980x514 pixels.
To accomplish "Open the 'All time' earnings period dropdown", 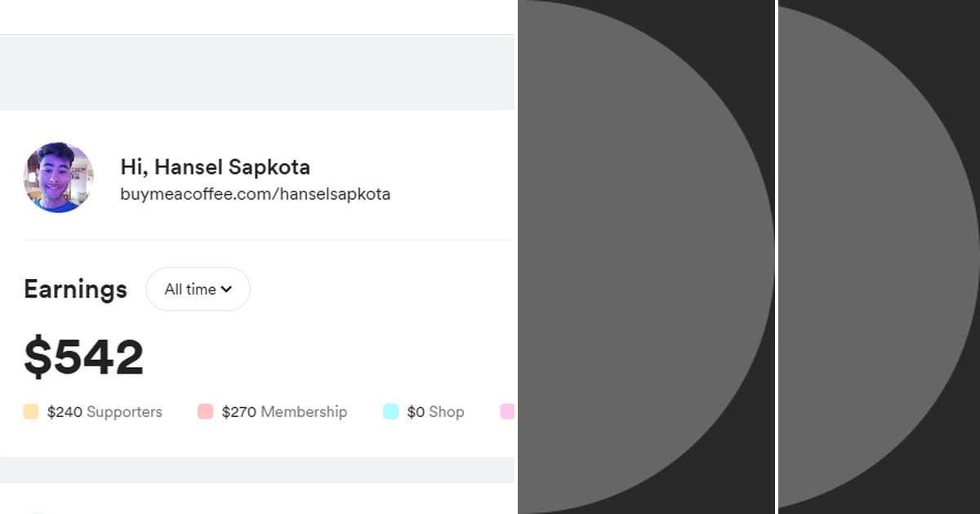I will point(198,289).
